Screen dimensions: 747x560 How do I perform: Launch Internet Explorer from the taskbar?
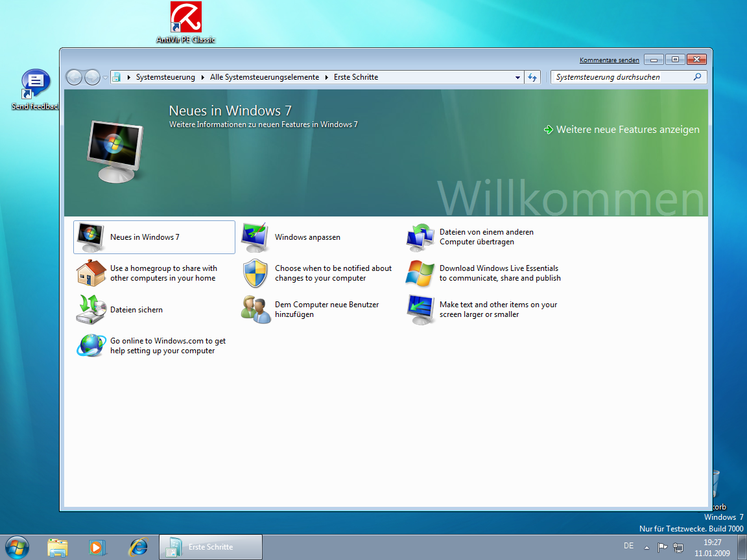click(137, 547)
